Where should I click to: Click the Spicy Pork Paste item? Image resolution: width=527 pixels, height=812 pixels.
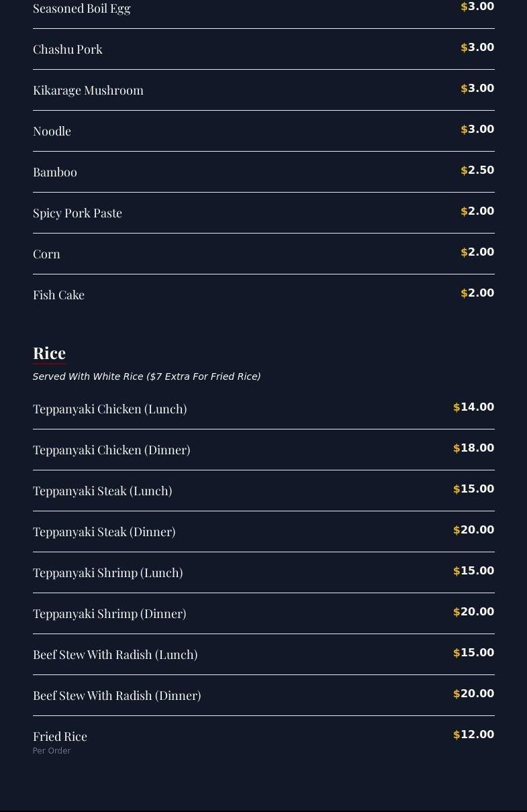(x=77, y=213)
